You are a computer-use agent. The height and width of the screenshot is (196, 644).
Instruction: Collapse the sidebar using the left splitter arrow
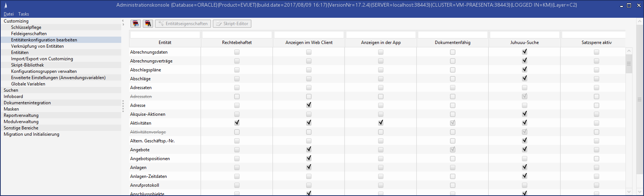pos(123,21)
